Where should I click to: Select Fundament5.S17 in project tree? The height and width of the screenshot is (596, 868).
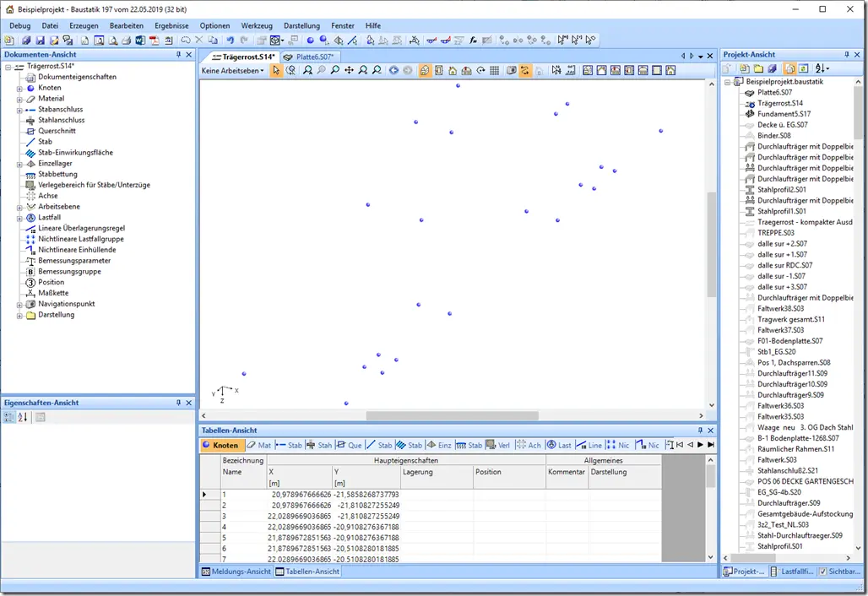pyautogui.click(x=784, y=113)
